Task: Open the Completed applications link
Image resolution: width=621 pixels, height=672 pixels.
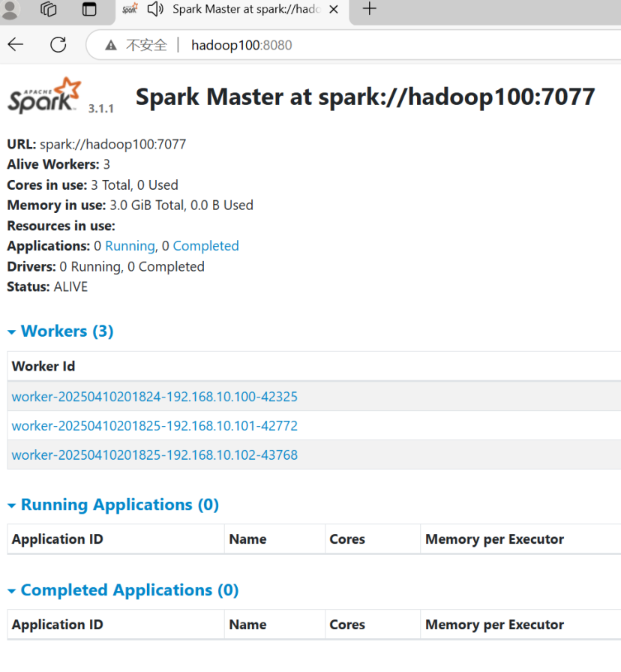Action: click(205, 245)
